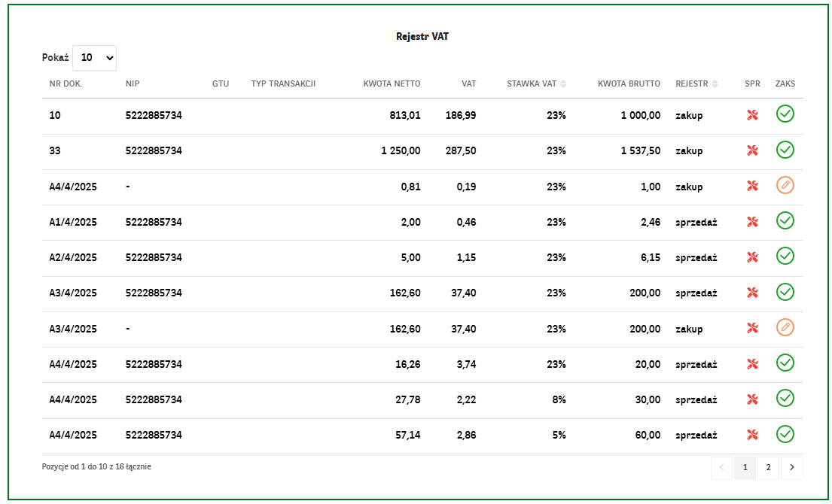Click the green checkmark icon in document 10 row
This screenshot has height=504, width=832.
point(785,114)
